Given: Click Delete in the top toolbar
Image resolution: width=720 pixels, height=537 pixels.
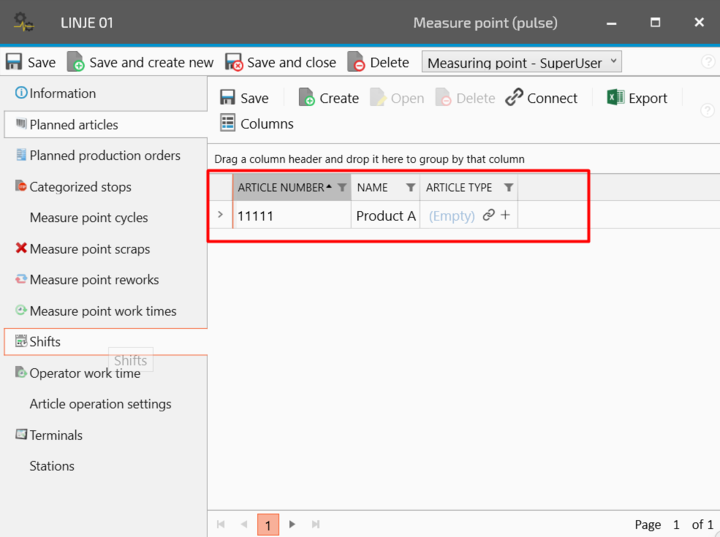Looking at the screenshot, I should click(x=379, y=62).
